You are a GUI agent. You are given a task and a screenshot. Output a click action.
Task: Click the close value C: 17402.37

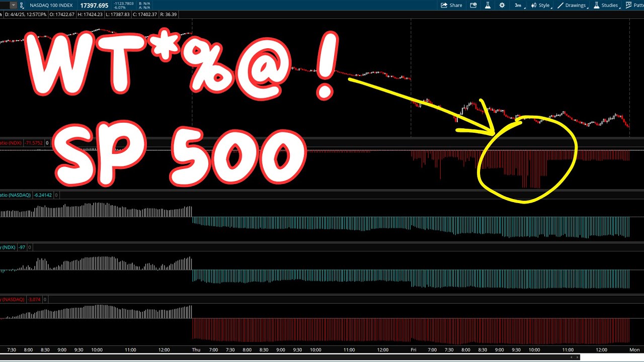click(x=145, y=15)
